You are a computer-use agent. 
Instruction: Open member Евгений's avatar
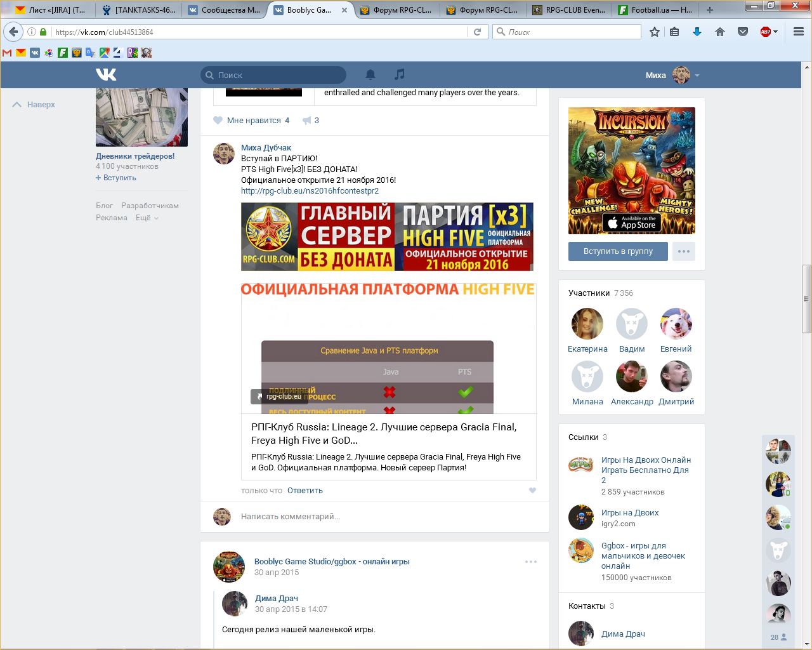[x=676, y=324]
